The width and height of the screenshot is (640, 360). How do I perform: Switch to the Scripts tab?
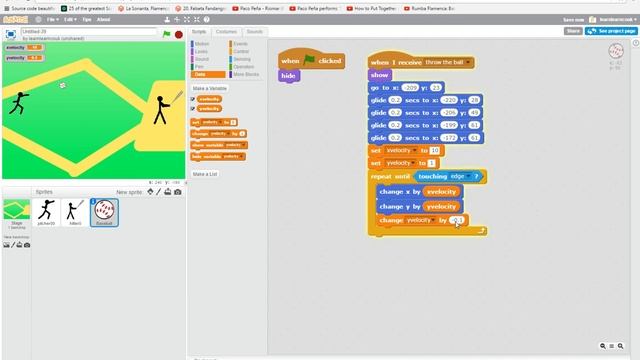coord(199,31)
